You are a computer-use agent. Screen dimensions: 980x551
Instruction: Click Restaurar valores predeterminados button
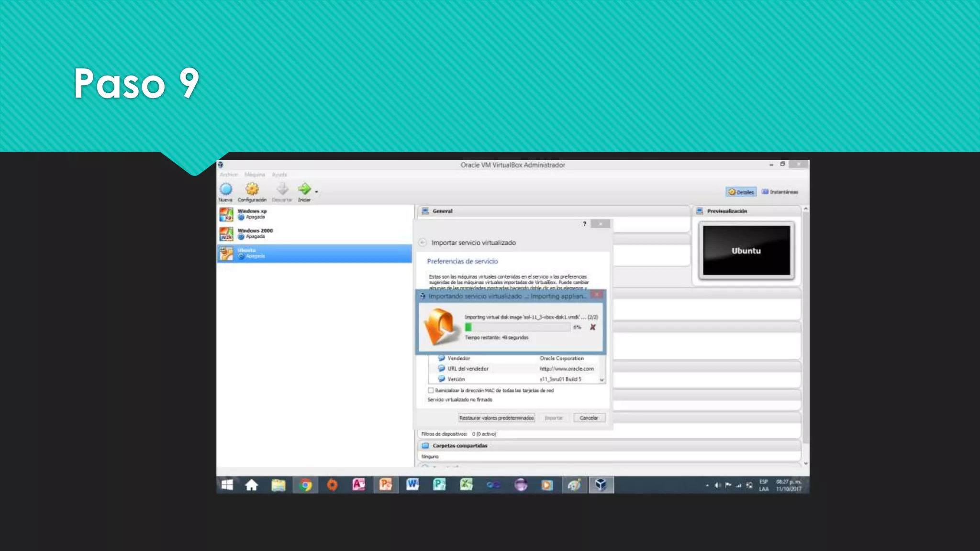(496, 418)
